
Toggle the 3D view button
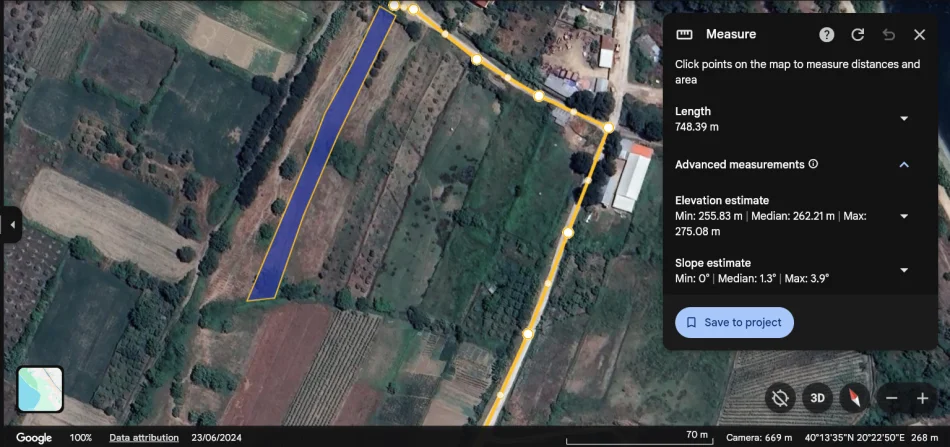tap(817, 398)
